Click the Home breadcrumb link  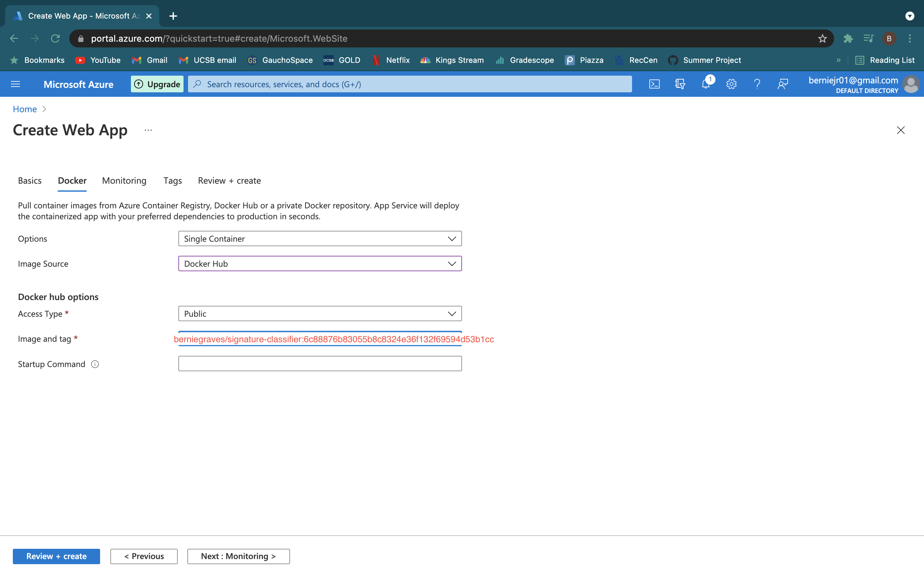[25, 109]
